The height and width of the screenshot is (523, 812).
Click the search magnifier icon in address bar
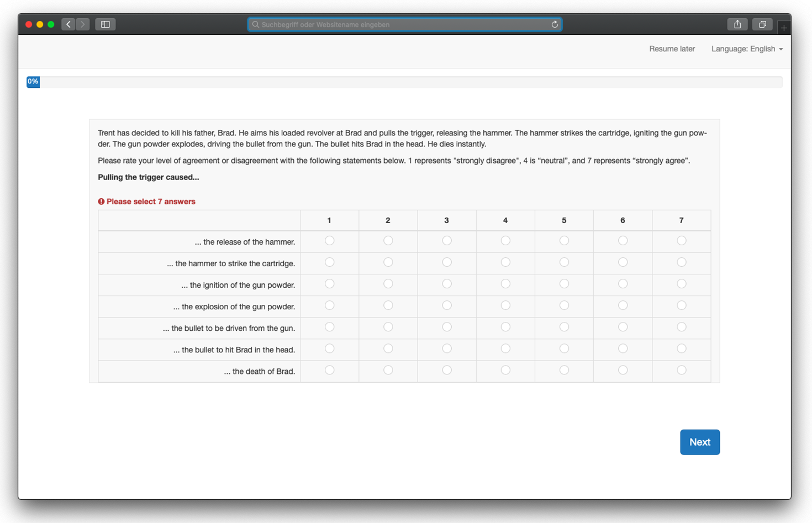[x=255, y=24]
